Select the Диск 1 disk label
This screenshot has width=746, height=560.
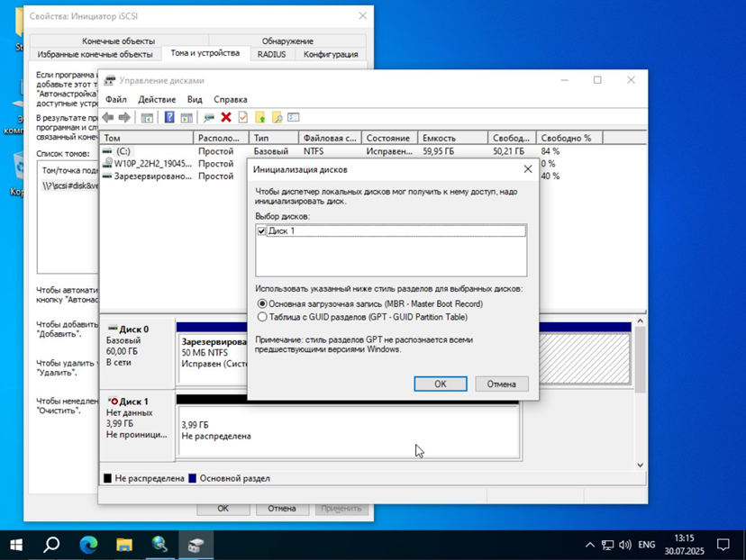tap(133, 402)
